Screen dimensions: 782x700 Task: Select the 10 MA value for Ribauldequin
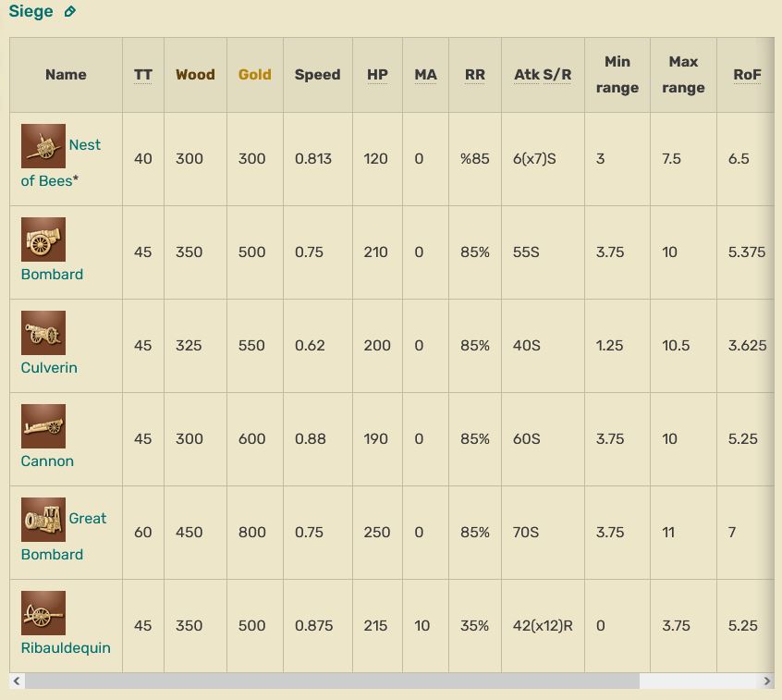pos(422,626)
